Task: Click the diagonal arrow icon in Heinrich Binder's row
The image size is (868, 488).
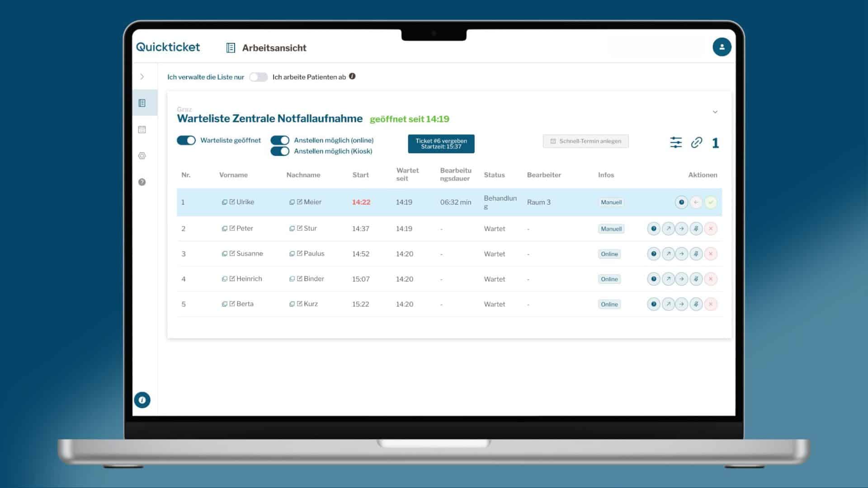Action: tap(668, 279)
